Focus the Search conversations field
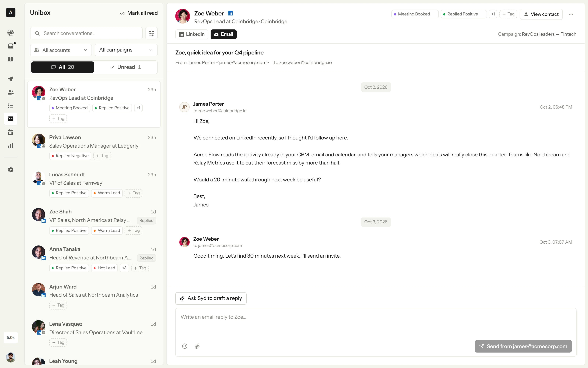Screen dimensions: 588x368 point(86,33)
